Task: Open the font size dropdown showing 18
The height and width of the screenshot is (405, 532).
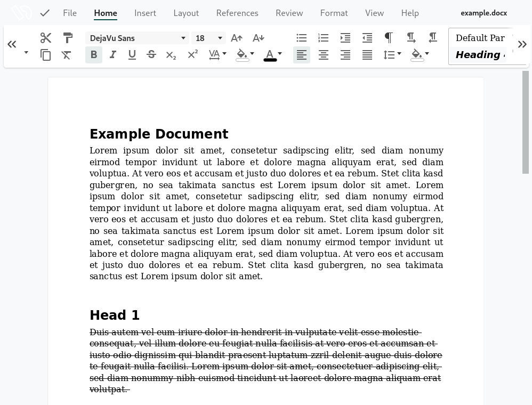Action: click(x=220, y=38)
